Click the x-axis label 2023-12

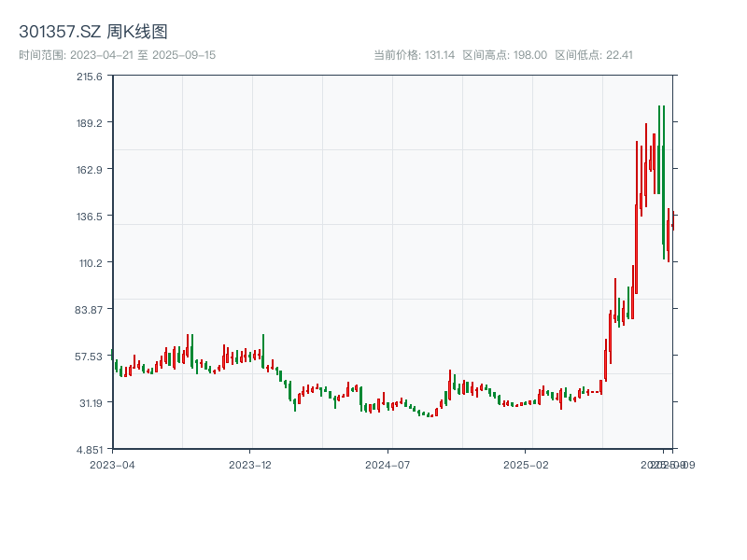coord(250,465)
